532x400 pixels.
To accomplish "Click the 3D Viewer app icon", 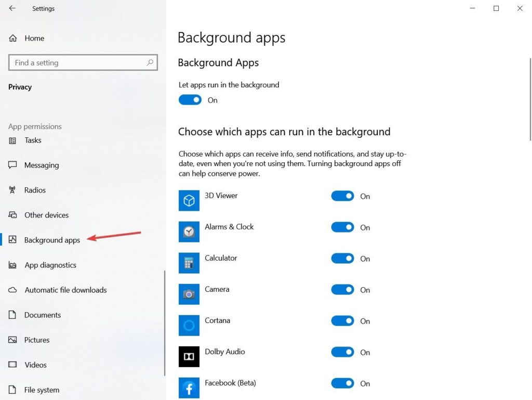I will coord(189,200).
